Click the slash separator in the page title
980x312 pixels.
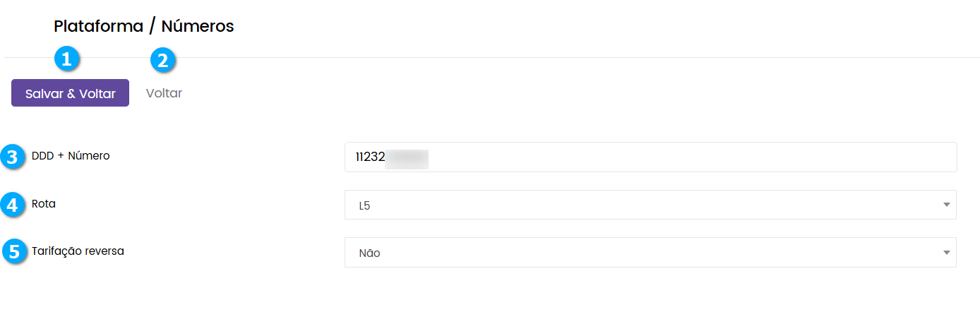(x=152, y=27)
